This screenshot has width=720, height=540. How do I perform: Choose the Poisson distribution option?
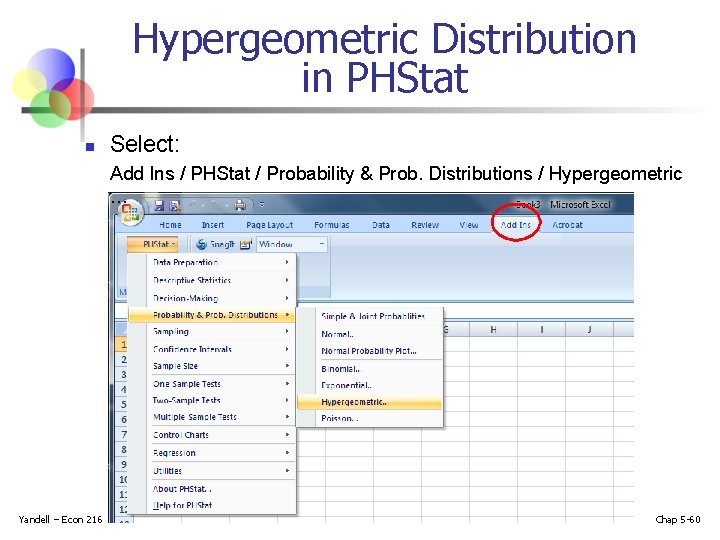[370, 418]
